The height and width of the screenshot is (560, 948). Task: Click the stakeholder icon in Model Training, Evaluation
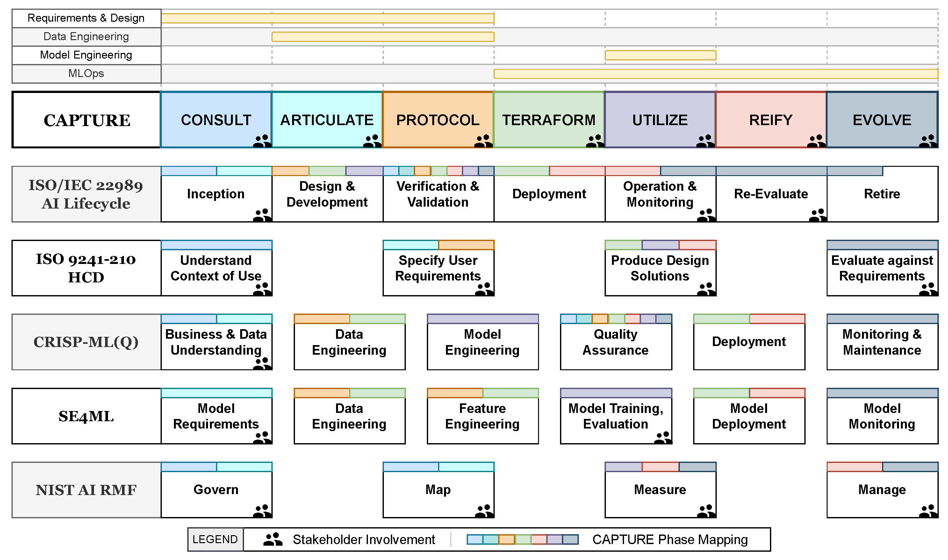(663, 437)
